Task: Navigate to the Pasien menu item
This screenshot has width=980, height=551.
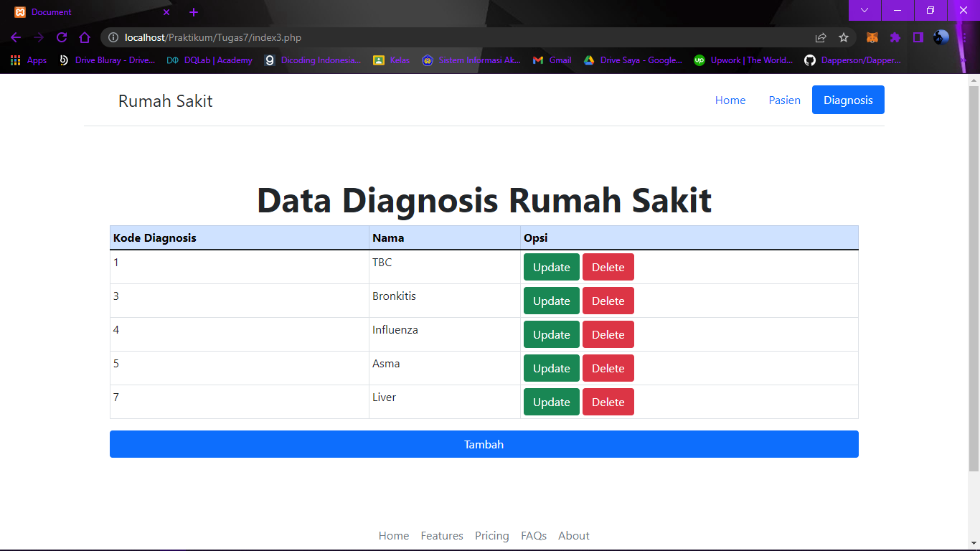Action: pyautogui.click(x=784, y=100)
